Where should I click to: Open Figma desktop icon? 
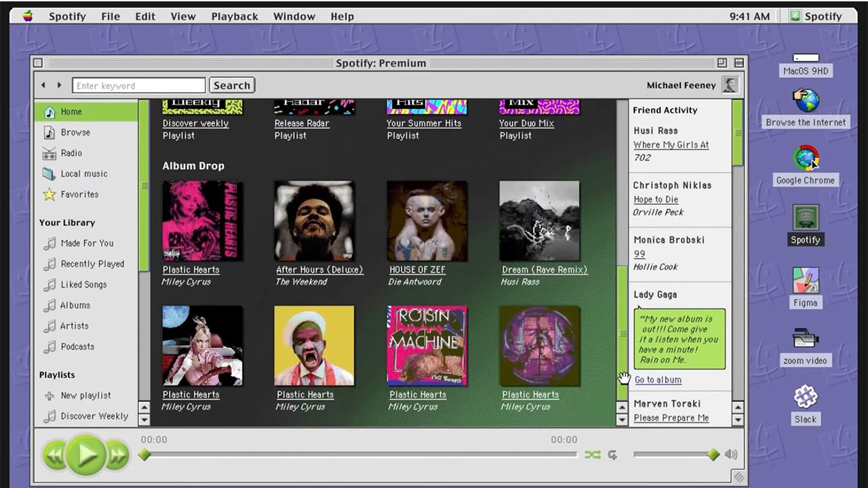tap(806, 287)
